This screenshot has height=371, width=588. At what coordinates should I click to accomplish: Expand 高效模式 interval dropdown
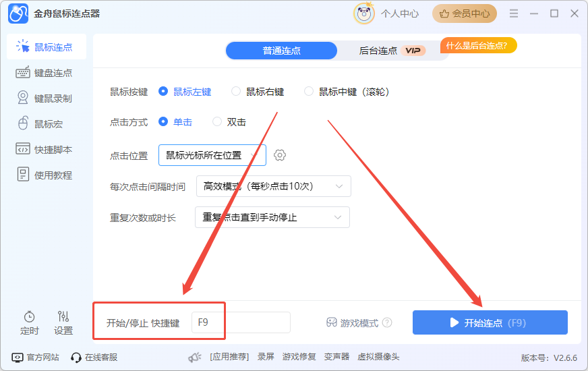pos(274,186)
